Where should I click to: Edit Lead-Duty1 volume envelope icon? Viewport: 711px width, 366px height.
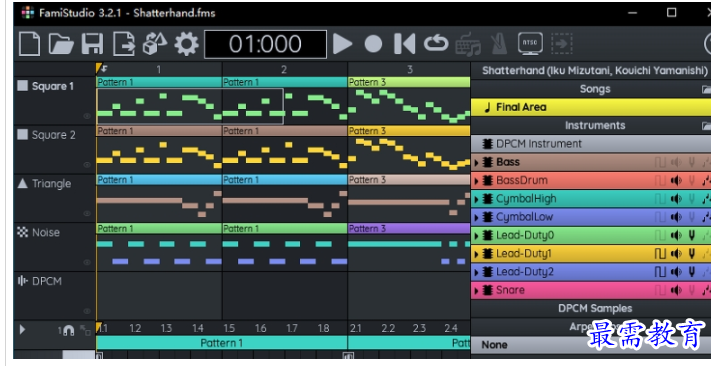(x=676, y=254)
